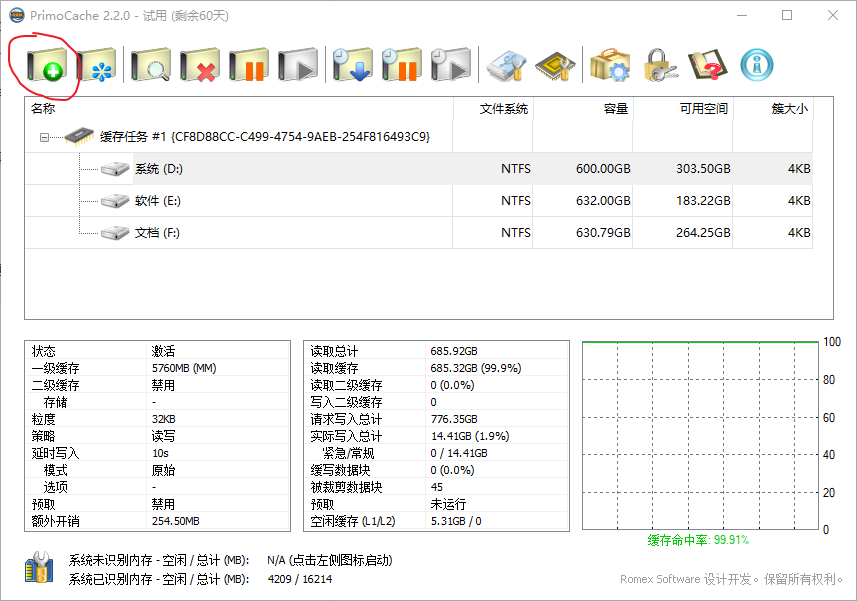The width and height of the screenshot is (857, 601).
Task: Resume cache task with gray play icon
Action: tap(298, 67)
